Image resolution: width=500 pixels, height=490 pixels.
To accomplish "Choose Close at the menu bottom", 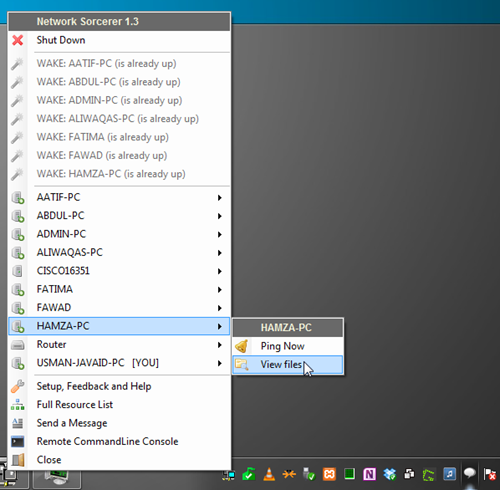I will [x=119, y=460].
